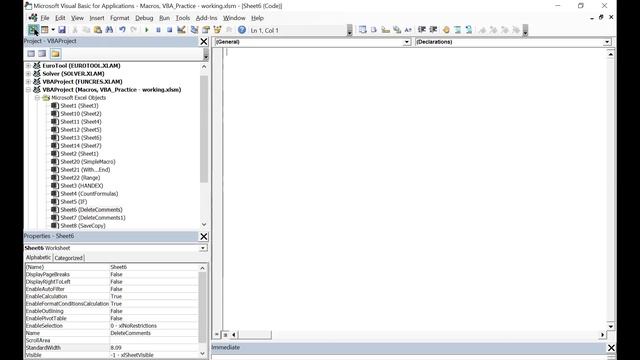The image size is (640, 360).
Task: Expand the VBAProject (FUNCRES.XLAM) node
Action: point(28,82)
